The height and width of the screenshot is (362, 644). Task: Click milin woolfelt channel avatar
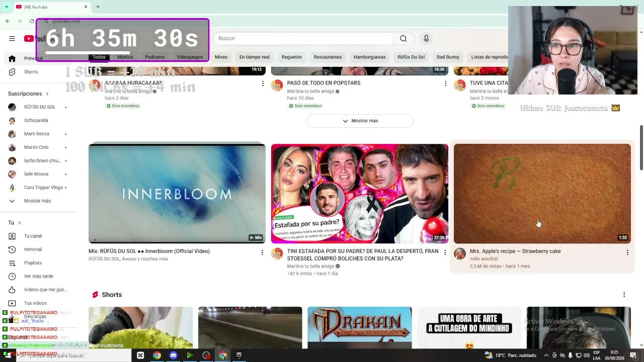460,254
